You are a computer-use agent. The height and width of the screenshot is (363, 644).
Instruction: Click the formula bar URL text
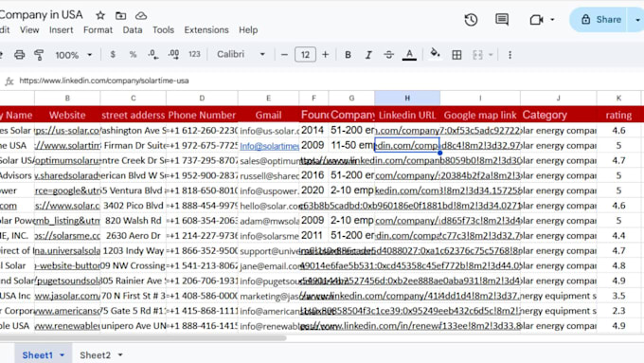click(x=104, y=81)
